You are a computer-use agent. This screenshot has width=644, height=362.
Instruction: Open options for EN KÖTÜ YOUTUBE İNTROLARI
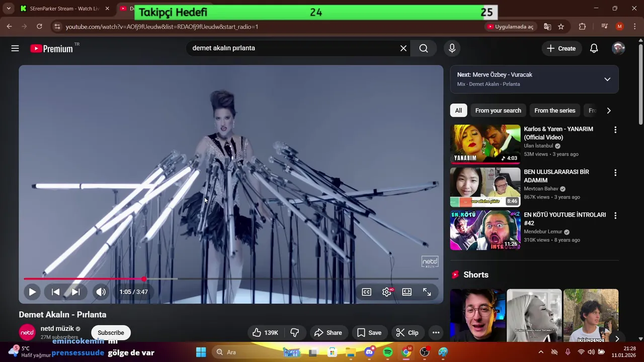point(615,215)
